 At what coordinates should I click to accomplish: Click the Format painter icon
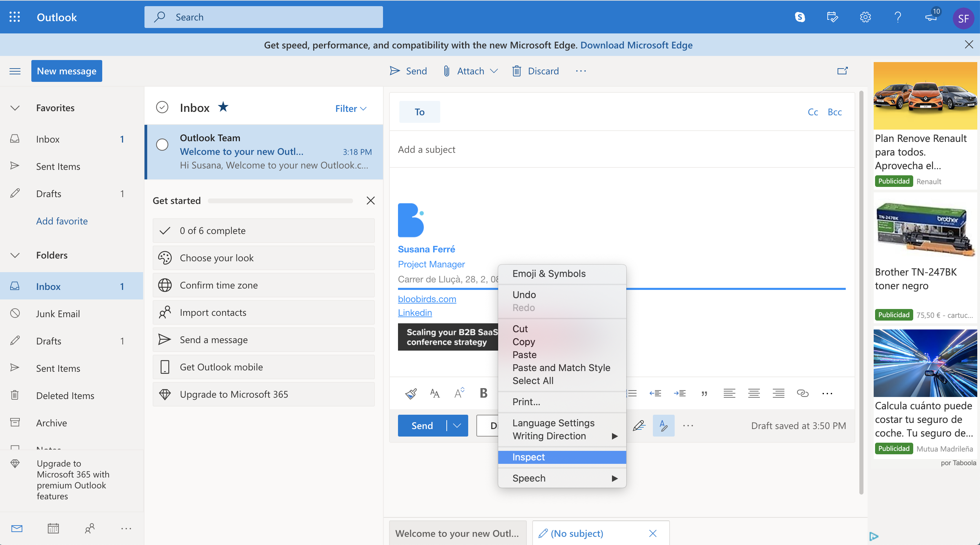click(x=411, y=393)
